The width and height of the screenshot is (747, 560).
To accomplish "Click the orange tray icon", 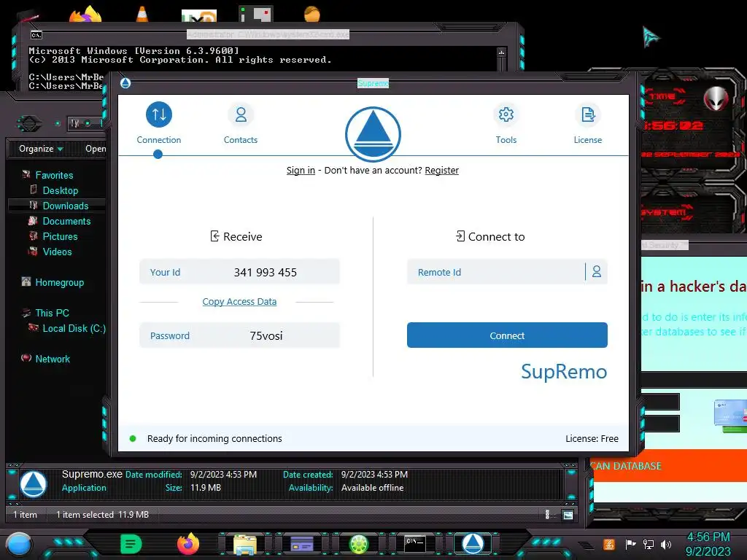I will click(x=608, y=544).
